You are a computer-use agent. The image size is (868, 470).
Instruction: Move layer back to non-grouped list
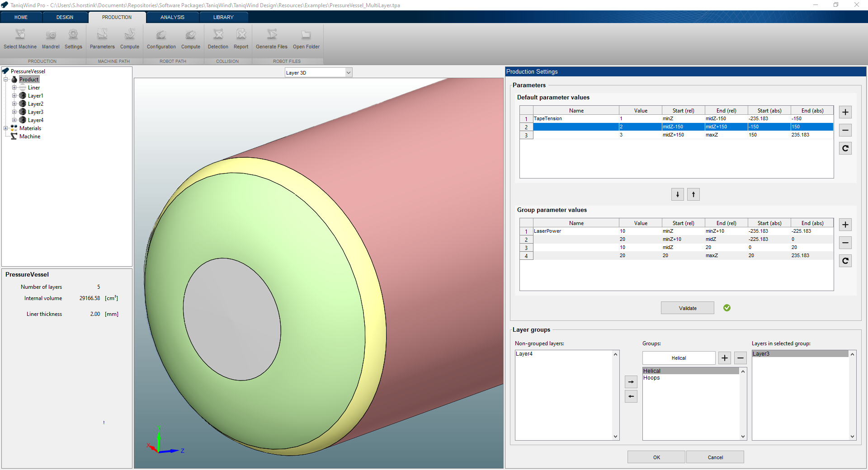click(x=631, y=396)
